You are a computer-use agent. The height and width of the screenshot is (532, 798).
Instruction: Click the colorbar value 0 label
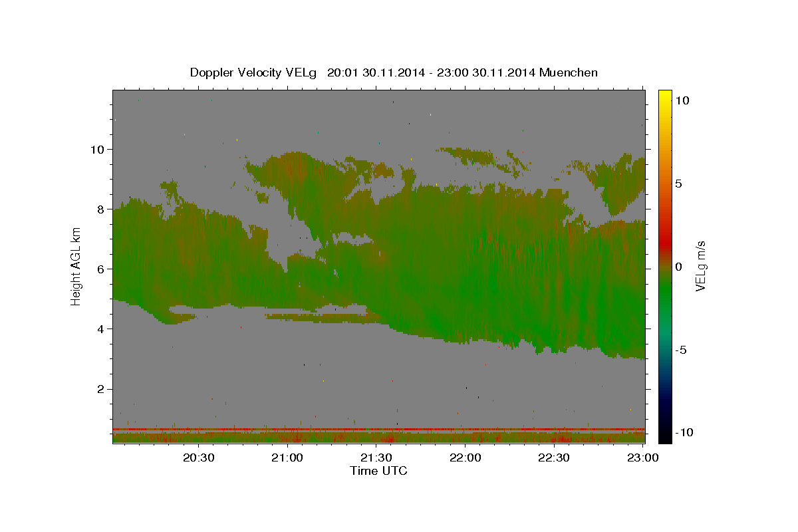679,266
